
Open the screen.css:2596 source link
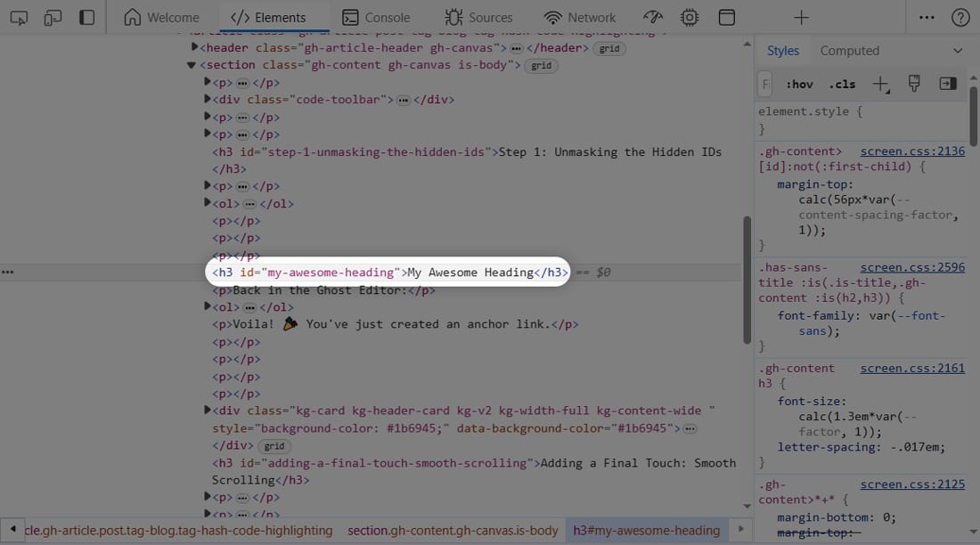[x=912, y=267]
